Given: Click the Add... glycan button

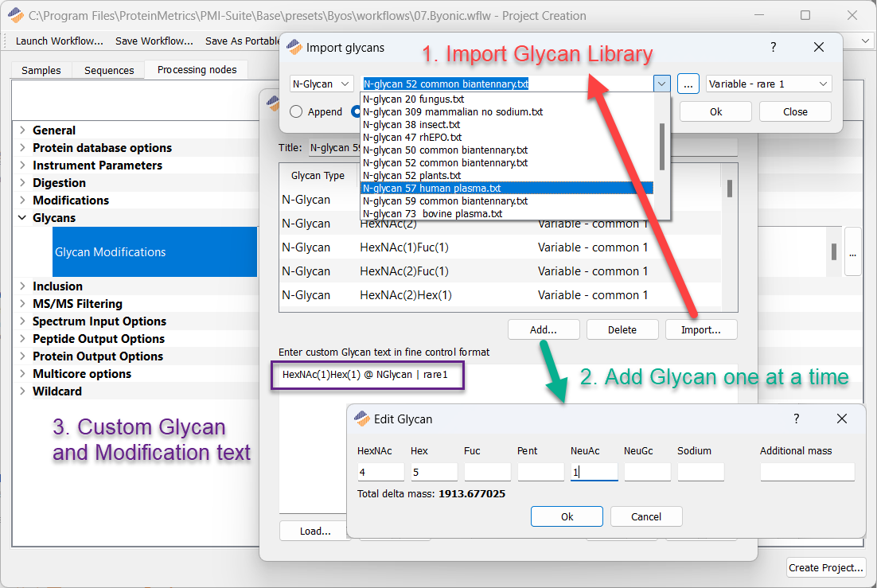Looking at the screenshot, I should [x=544, y=329].
